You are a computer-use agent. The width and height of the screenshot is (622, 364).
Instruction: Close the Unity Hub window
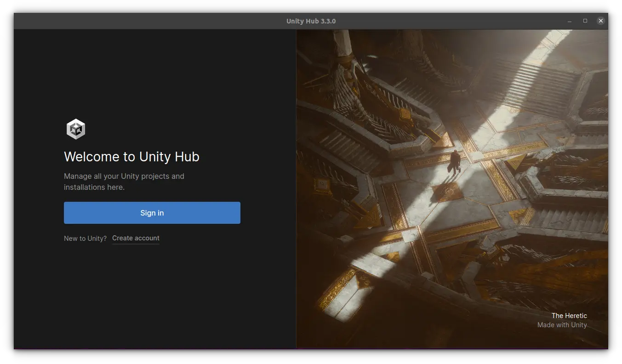[x=600, y=21]
